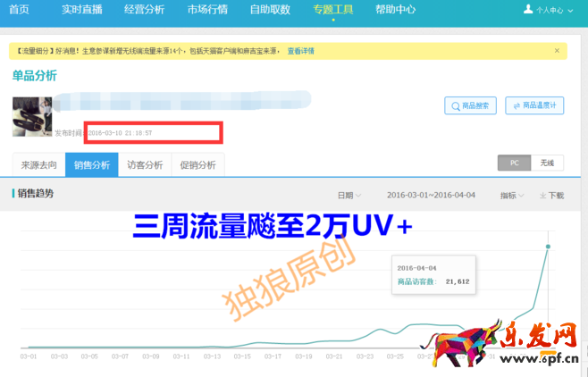Open the 促销分析 tab
Viewport: 588px width, 377px height.
(197, 164)
